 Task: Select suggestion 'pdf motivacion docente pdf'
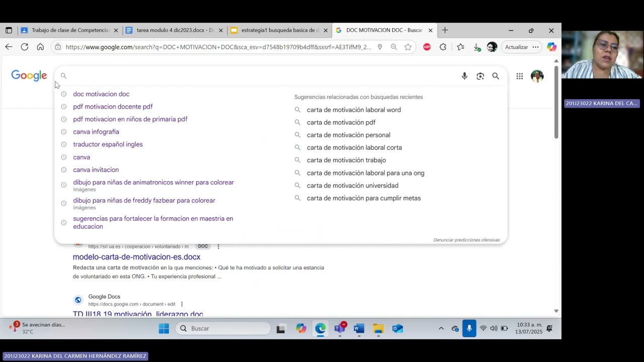pyautogui.click(x=113, y=107)
